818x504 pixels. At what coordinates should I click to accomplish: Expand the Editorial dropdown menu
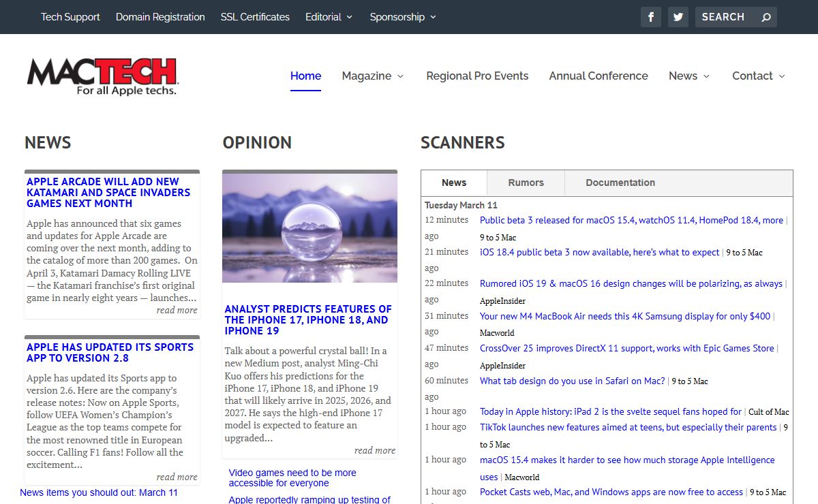coord(329,17)
